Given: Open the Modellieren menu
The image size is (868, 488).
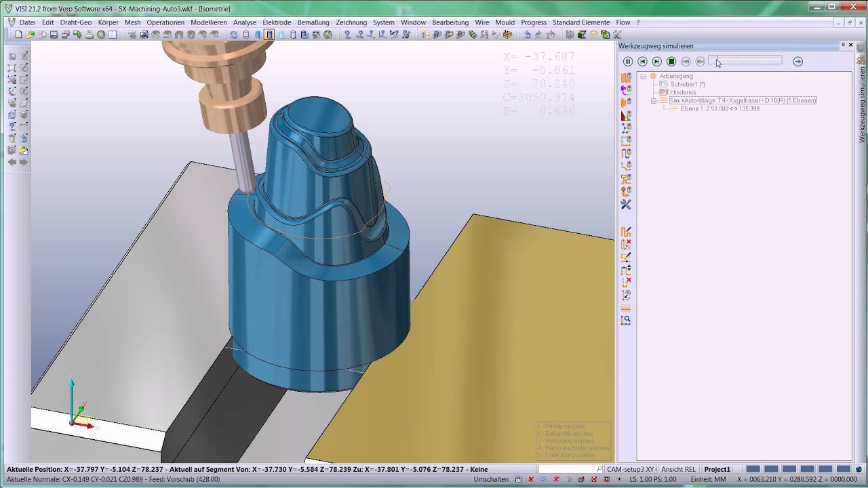Looking at the screenshot, I should coord(209,22).
